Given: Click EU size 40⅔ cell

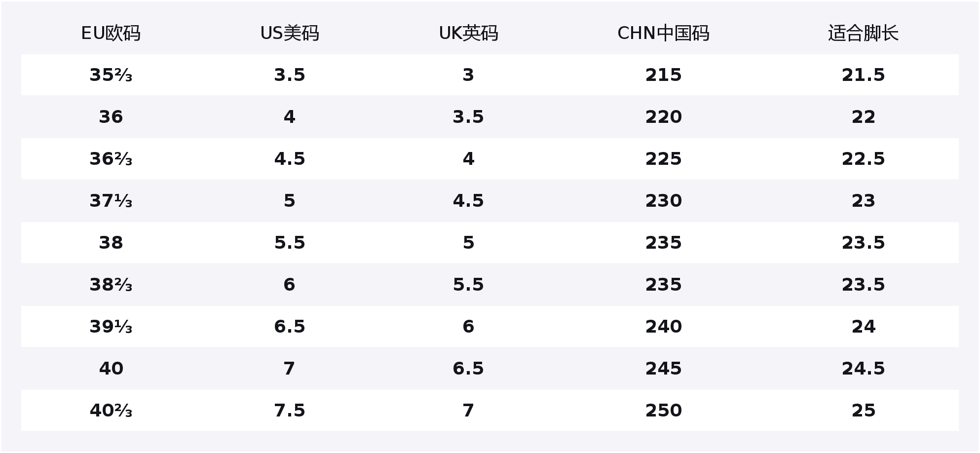Looking at the screenshot, I should pos(111,411).
